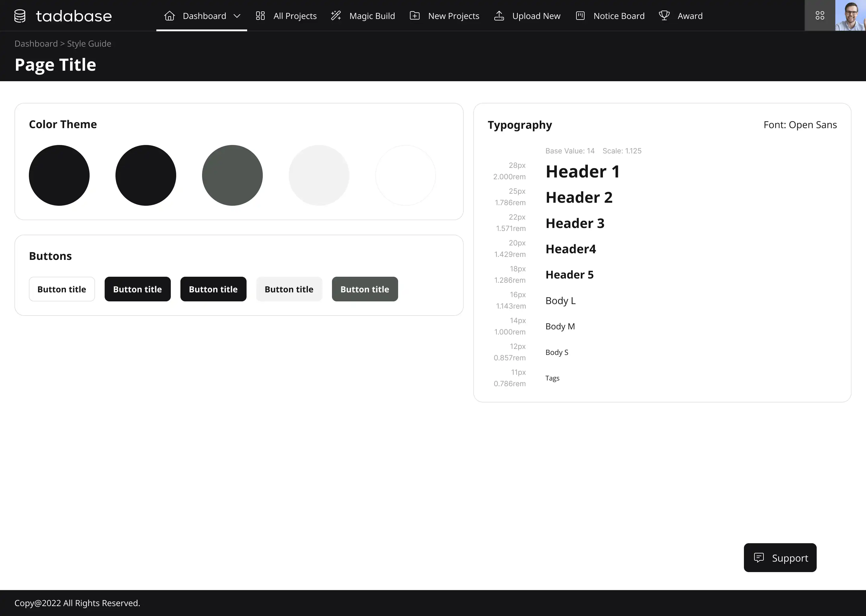Viewport: 866px width, 616px height.
Task: Click the tadabase database logo icon
Action: (x=20, y=16)
